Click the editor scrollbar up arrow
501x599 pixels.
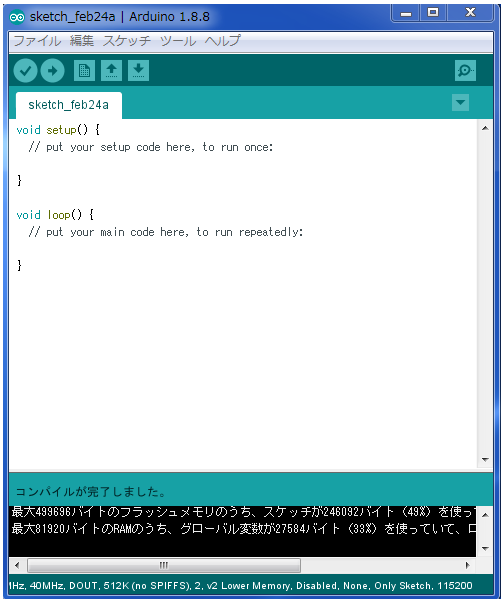[485, 128]
